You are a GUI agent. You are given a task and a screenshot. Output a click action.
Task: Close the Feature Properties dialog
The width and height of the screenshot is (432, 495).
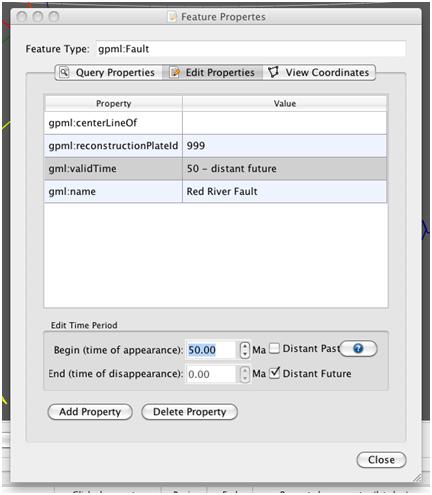click(x=381, y=460)
